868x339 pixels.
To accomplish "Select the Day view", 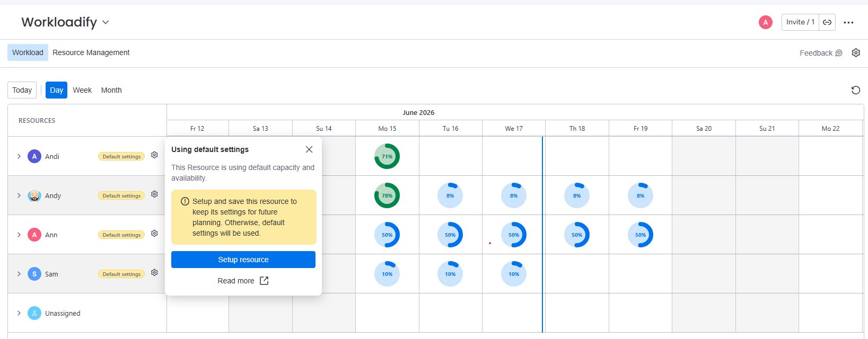I will tap(56, 90).
